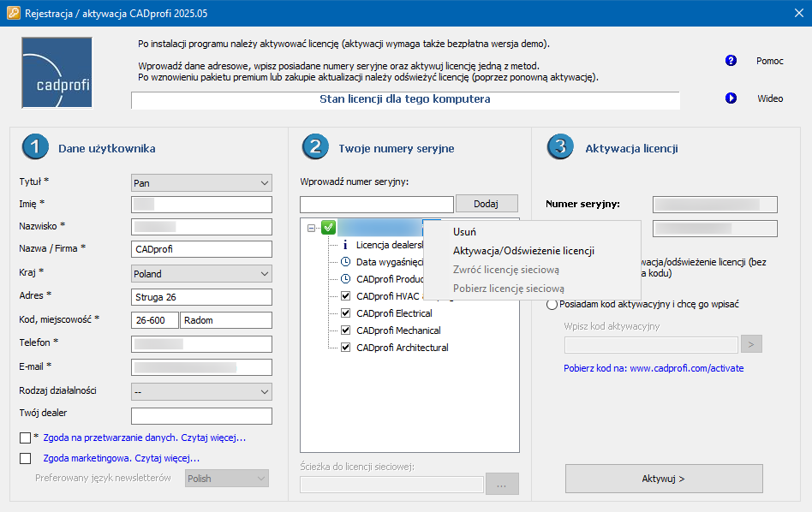This screenshot has width=812, height=512.
Task: Click the E-mail input field
Action: click(201, 367)
